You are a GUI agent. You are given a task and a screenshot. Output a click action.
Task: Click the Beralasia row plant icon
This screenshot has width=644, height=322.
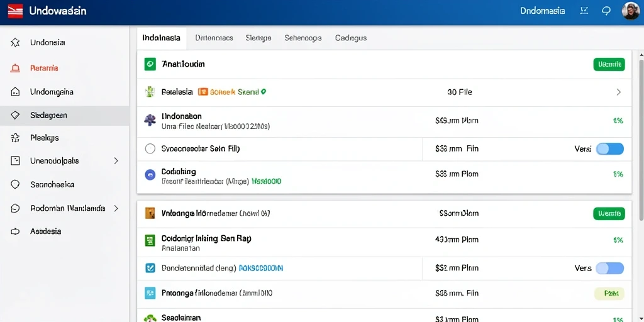[150, 92]
